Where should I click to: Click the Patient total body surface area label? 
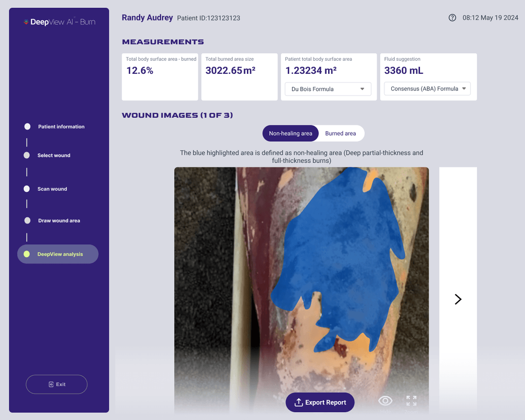tap(318, 59)
